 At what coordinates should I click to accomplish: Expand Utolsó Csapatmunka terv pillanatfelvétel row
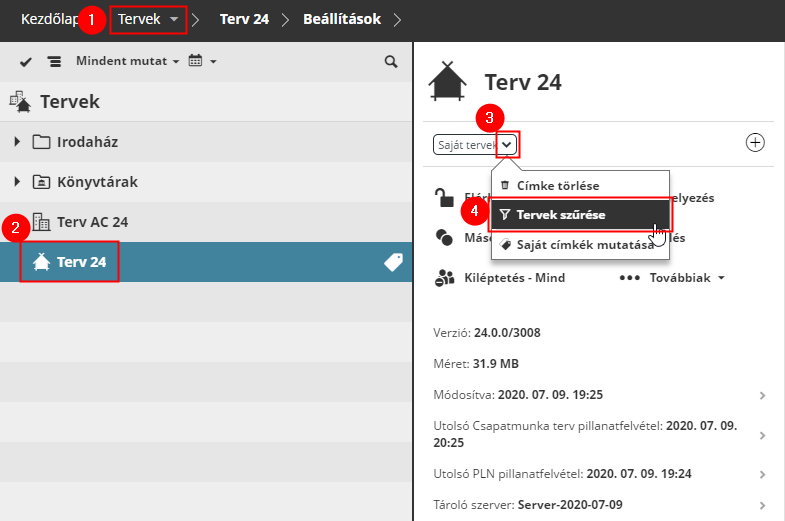click(762, 435)
